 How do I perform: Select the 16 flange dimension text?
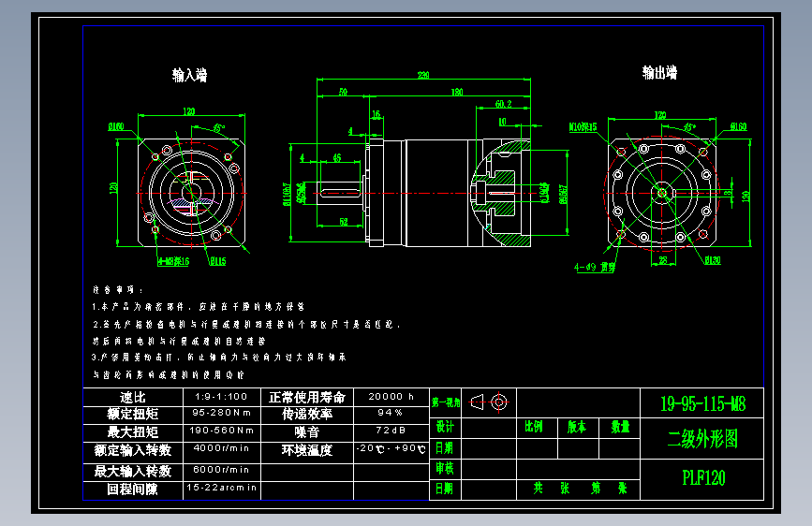click(x=376, y=114)
